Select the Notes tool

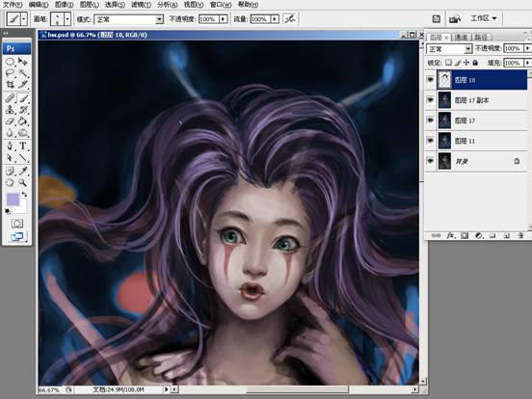[x=10, y=171]
